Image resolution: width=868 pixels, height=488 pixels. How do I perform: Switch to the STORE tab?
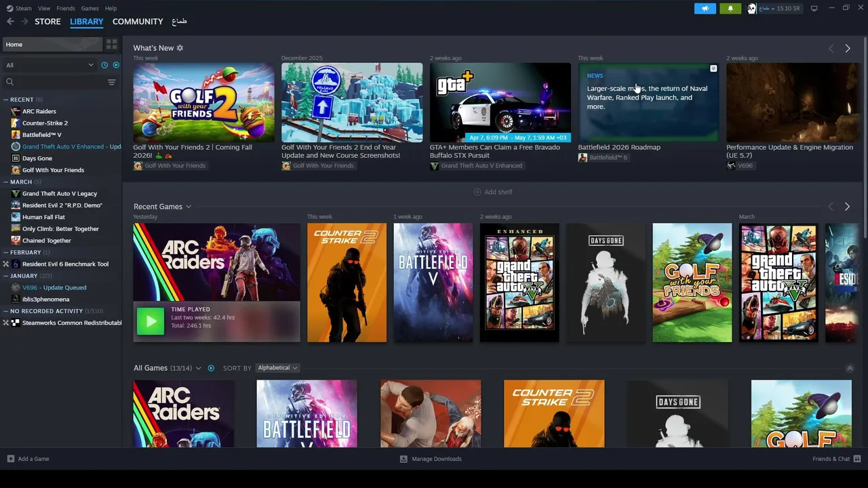click(47, 22)
